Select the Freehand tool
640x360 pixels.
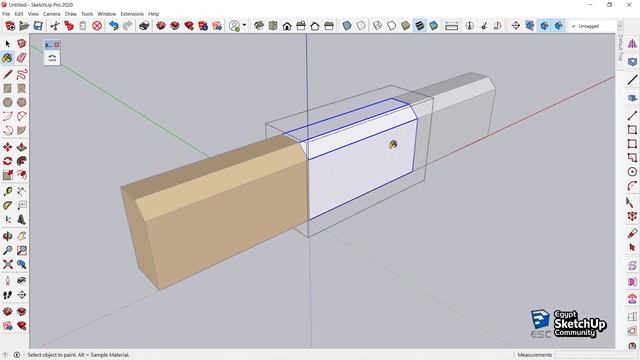[x=22, y=74]
